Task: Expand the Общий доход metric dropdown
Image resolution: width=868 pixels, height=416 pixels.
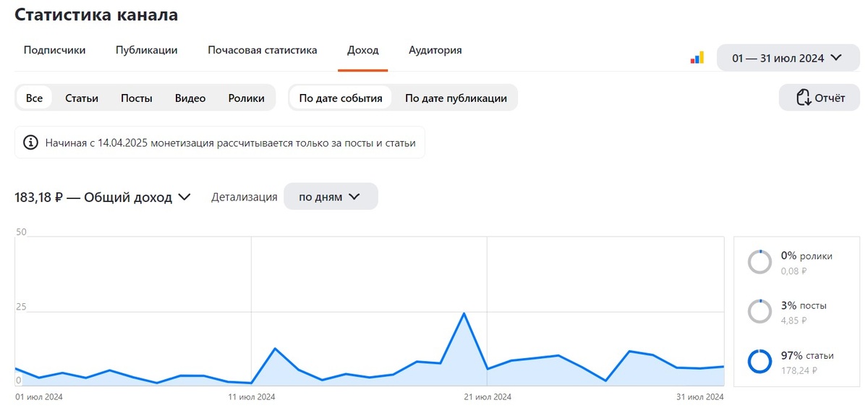Action: pos(103,197)
